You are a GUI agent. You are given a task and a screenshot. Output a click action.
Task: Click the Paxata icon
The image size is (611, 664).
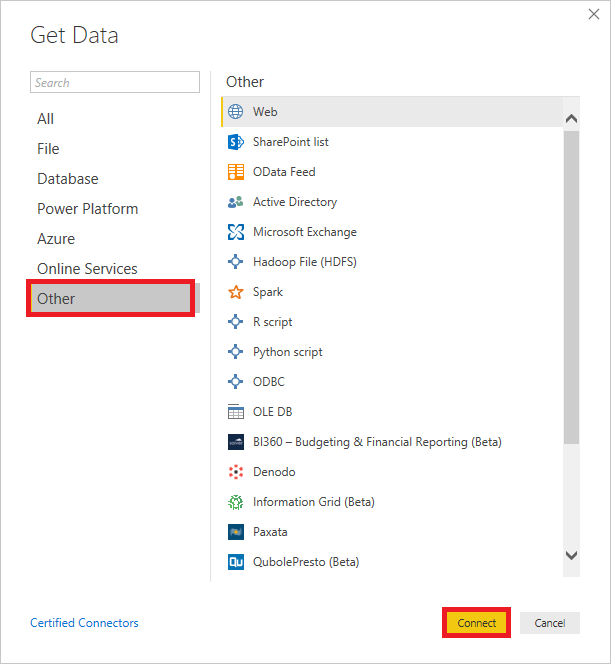235,532
